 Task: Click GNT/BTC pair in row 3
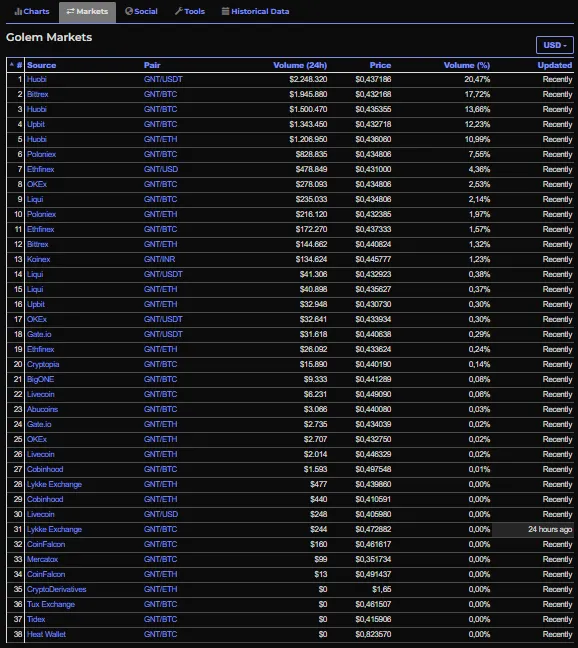tap(160, 109)
